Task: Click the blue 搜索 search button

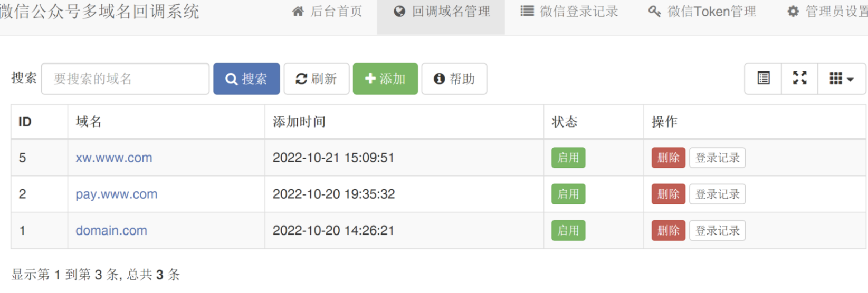Action: pos(246,79)
